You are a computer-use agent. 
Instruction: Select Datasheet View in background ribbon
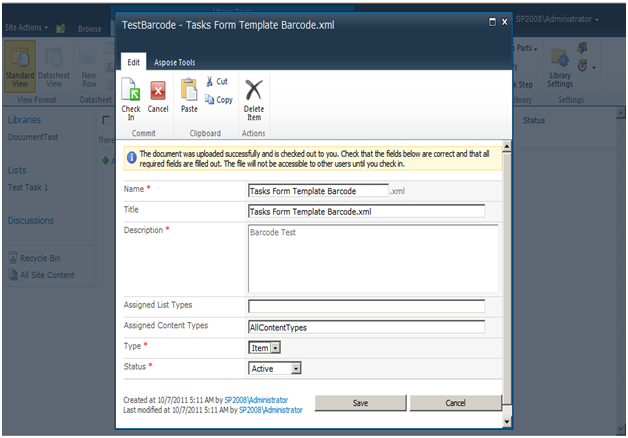click(x=54, y=66)
